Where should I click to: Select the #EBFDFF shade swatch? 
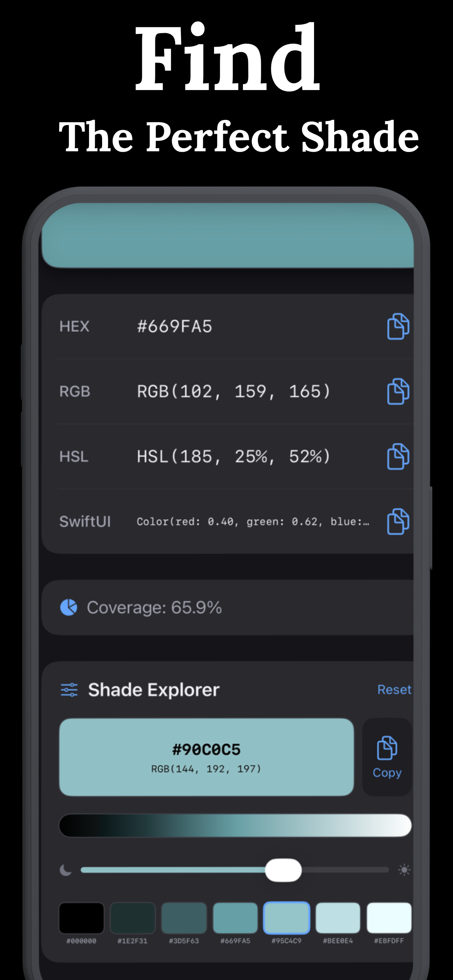[x=389, y=918]
